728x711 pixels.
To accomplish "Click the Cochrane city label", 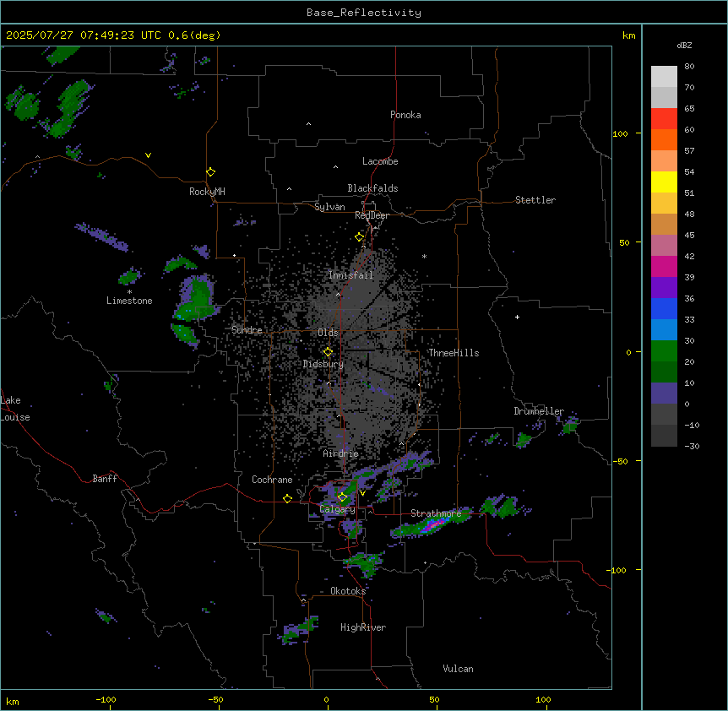I will click(x=272, y=480).
